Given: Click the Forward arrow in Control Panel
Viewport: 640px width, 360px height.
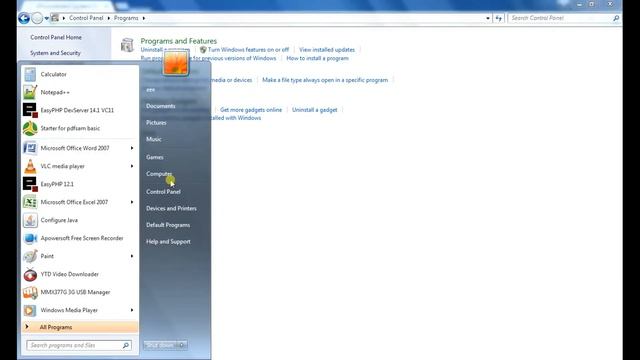Looking at the screenshot, I should (x=37, y=18).
